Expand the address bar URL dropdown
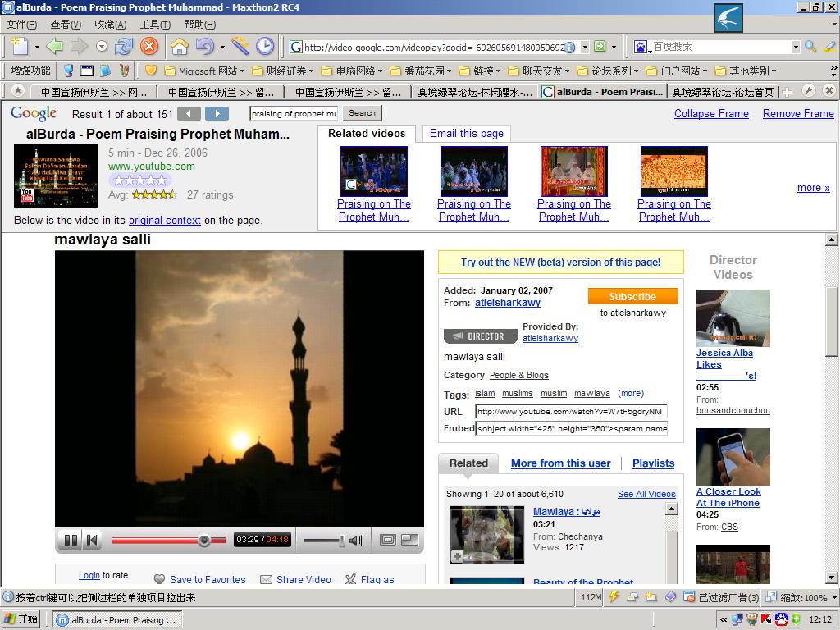The image size is (840, 630). tap(585, 47)
